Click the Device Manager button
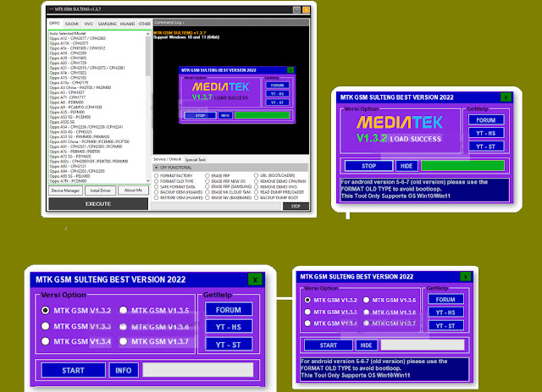542x392 pixels. pos(65,190)
